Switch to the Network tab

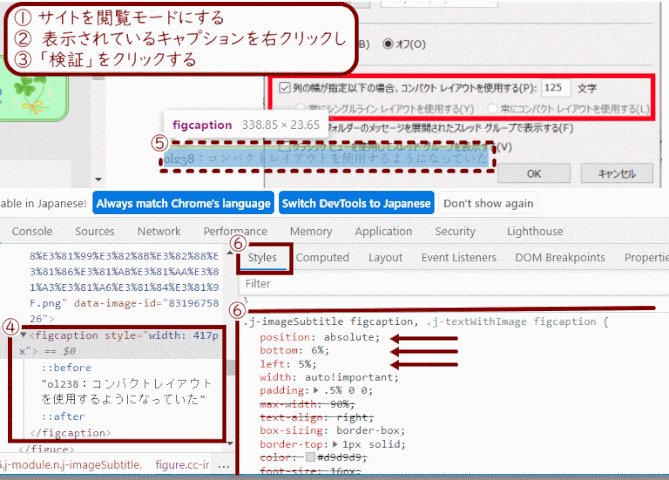pyautogui.click(x=159, y=231)
